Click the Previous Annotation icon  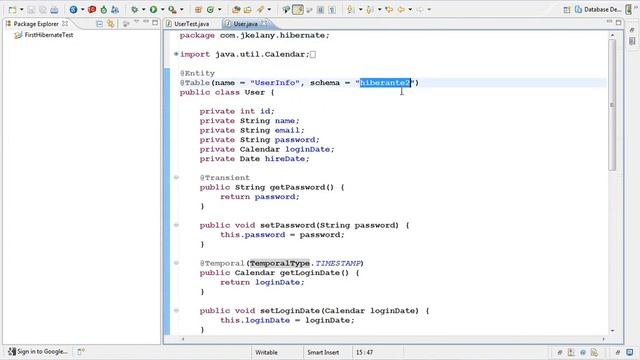pos(370,9)
